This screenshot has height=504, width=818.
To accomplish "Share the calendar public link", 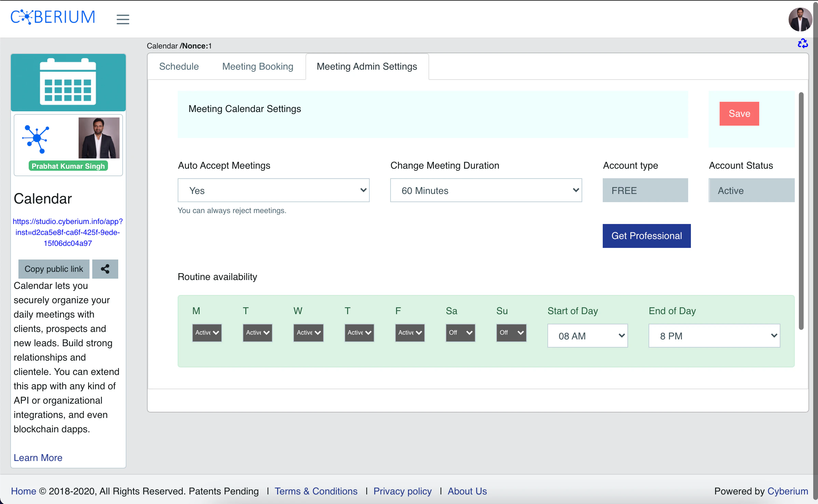I will coord(105,269).
